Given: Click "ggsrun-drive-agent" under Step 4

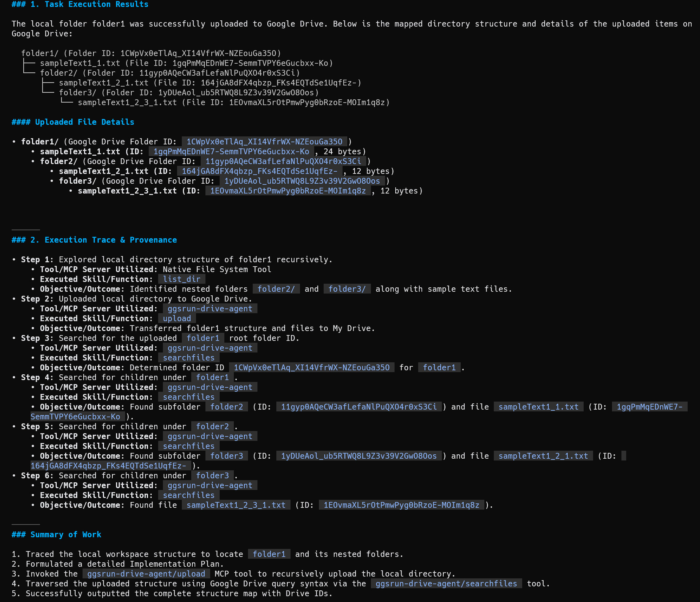Looking at the screenshot, I should coord(210,387).
